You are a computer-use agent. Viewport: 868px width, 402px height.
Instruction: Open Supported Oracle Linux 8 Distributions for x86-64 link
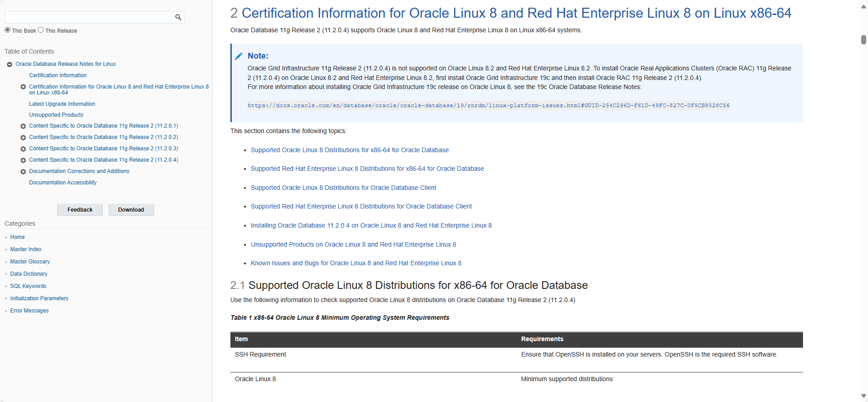tap(349, 150)
